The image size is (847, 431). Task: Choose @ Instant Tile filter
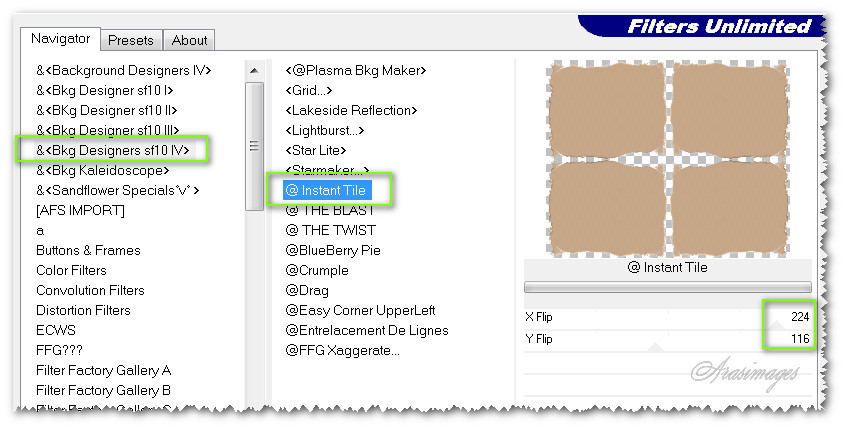pyautogui.click(x=327, y=190)
